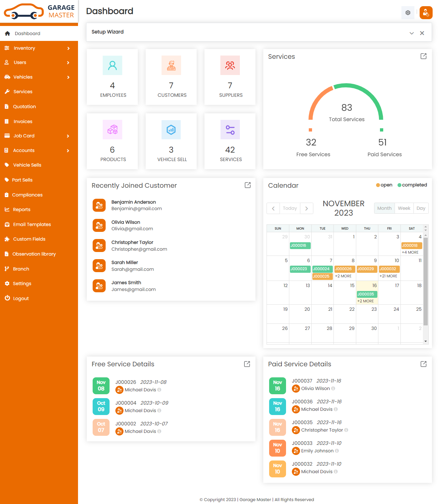The width and height of the screenshot is (444, 504).
Task: Click the Vehicle Sell card icon
Action: click(171, 130)
